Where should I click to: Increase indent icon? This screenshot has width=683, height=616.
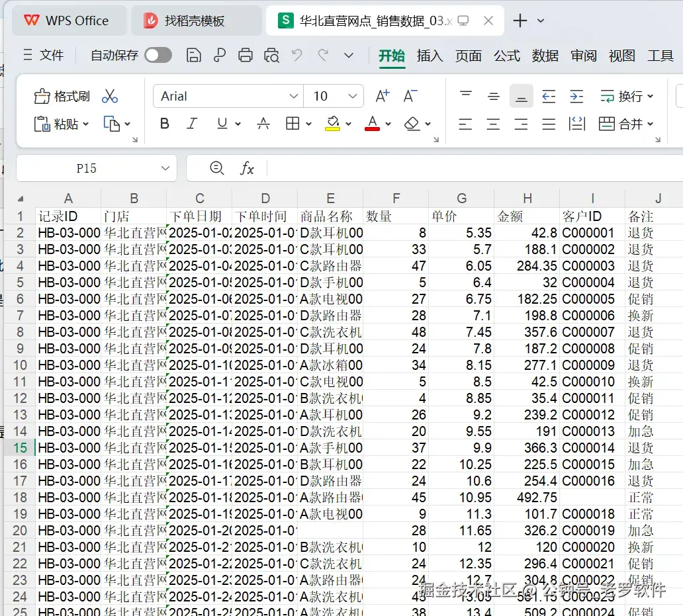(x=576, y=96)
